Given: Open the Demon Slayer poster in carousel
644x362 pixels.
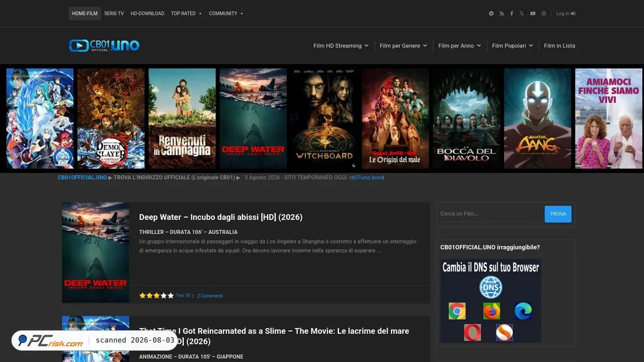Looking at the screenshot, I should pyautogui.click(x=111, y=118).
